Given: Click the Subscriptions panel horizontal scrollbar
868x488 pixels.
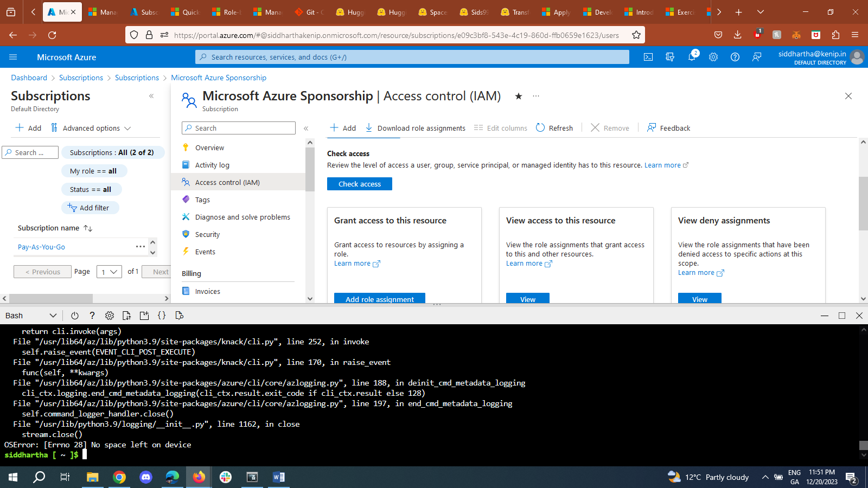Looking at the screenshot, I should click(x=51, y=298).
